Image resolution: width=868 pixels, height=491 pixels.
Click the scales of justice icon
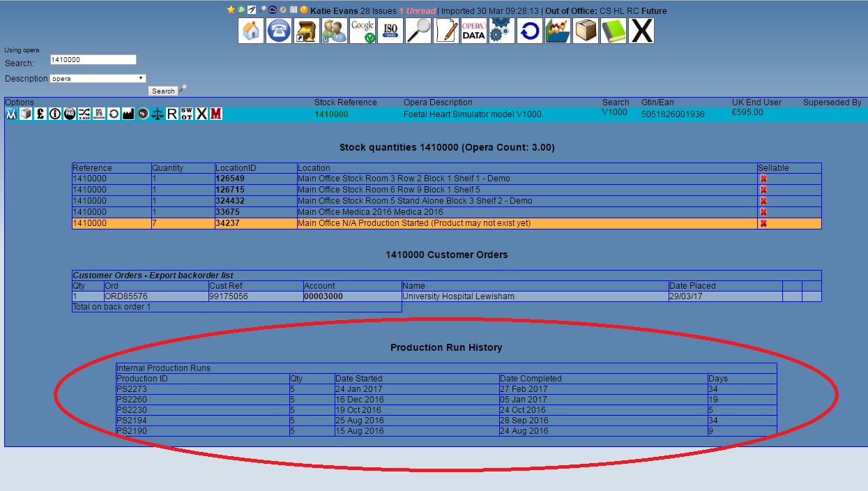[158, 114]
